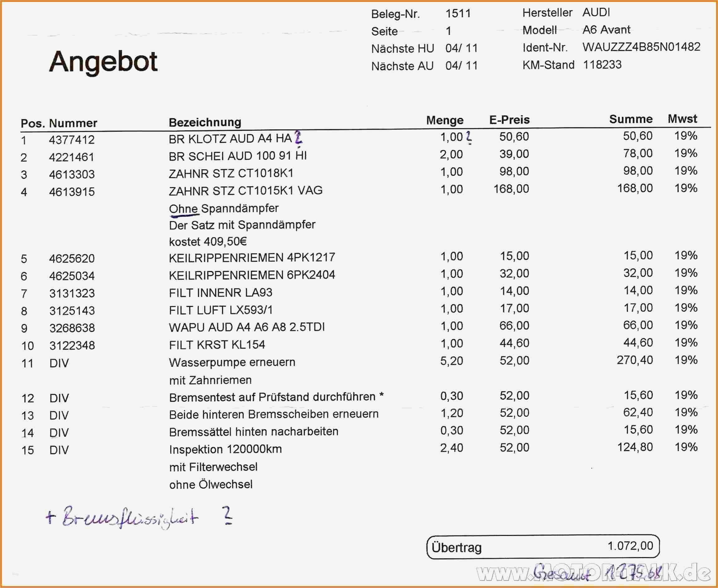Click the Beleg-Nr. value 1511
The width and height of the screenshot is (718, 588).
(458, 13)
